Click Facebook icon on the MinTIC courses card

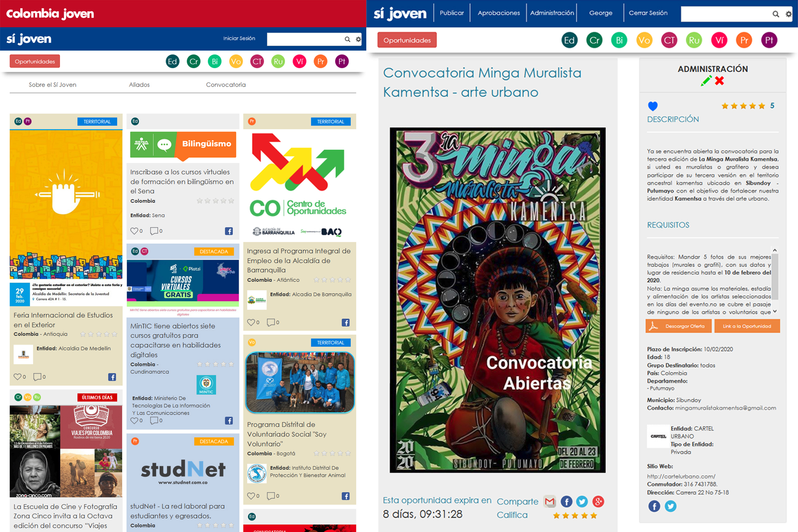(x=229, y=421)
